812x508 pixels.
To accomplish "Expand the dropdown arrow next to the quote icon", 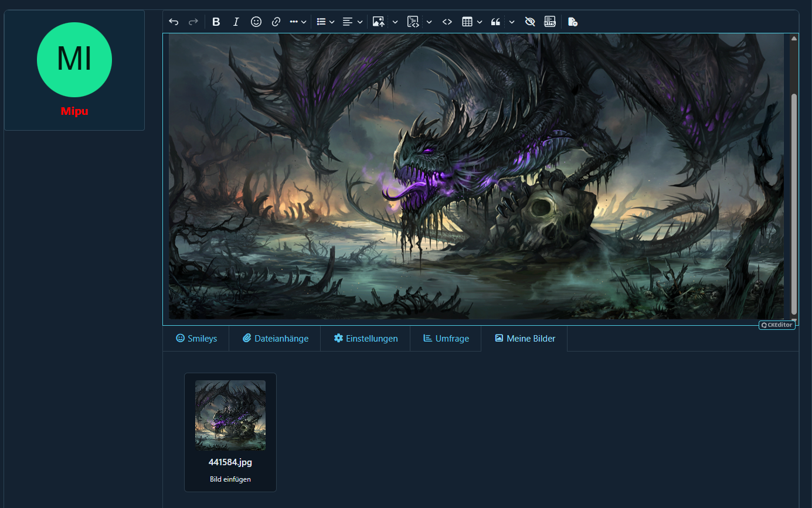I will (x=512, y=22).
